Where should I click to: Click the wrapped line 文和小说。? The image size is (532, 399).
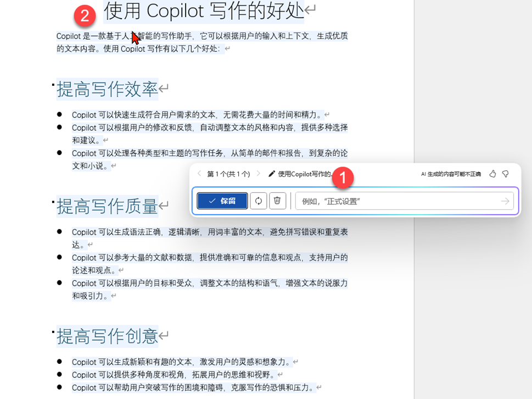pos(90,166)
